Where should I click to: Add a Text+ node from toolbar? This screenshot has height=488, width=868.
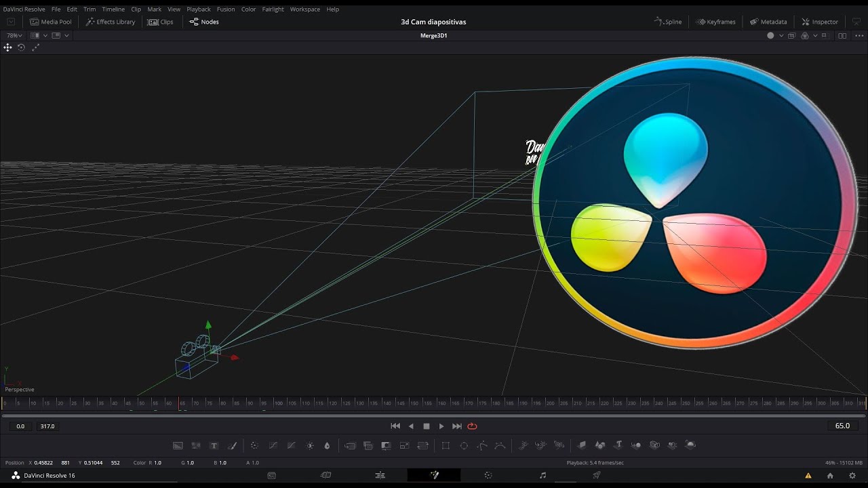point(214,445)
